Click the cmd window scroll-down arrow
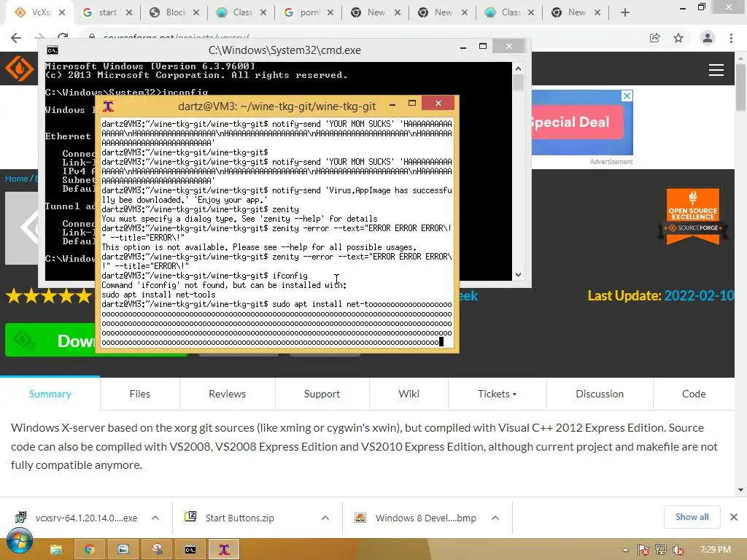Image resolution: width=747 pixels, height=560 pixels. pyautogui.click(x=519, y=275)
